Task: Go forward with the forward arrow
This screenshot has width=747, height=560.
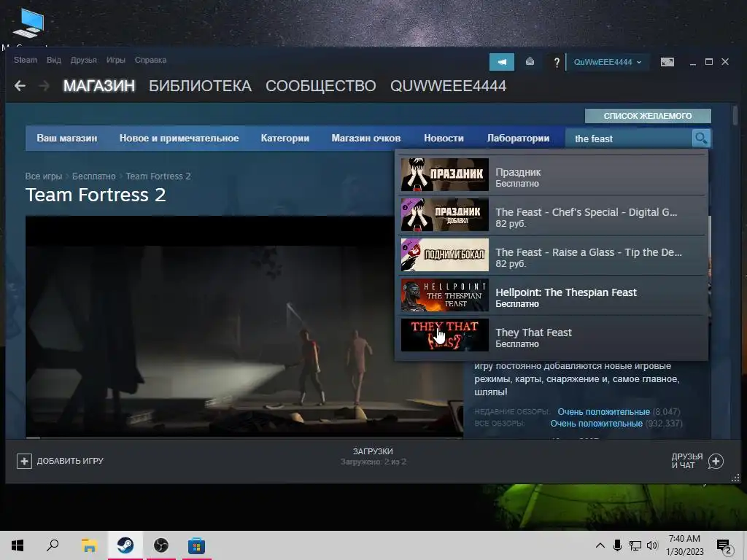Action: point(44,86)
